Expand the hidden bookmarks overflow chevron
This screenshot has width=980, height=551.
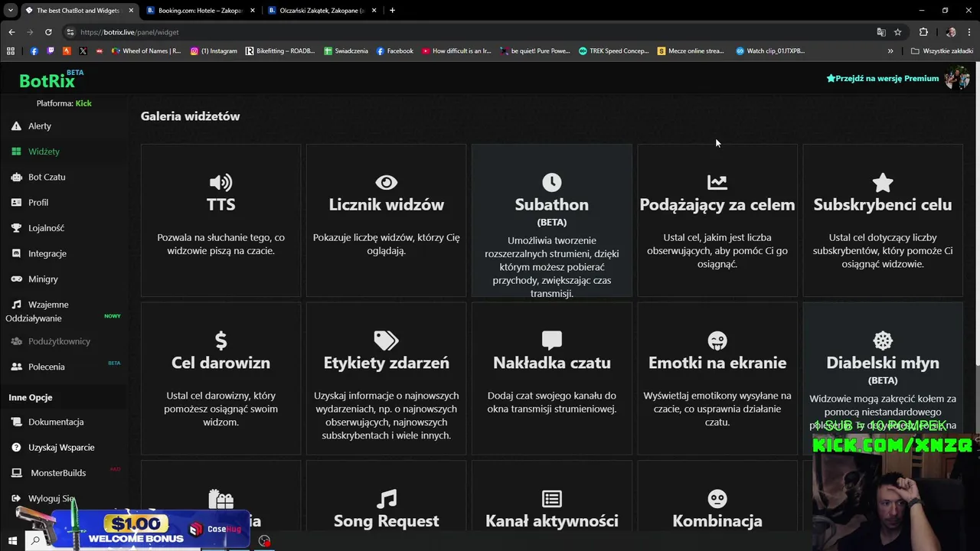pos(890,51)
